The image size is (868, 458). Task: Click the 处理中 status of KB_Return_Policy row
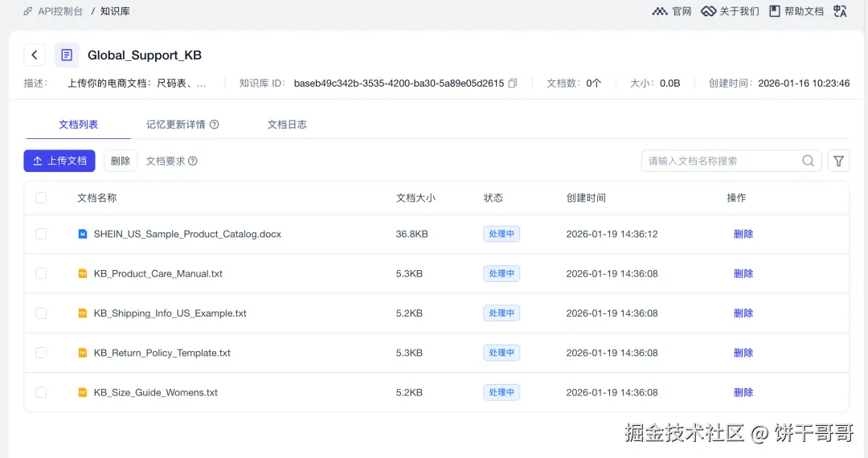[x=502, y=353]
